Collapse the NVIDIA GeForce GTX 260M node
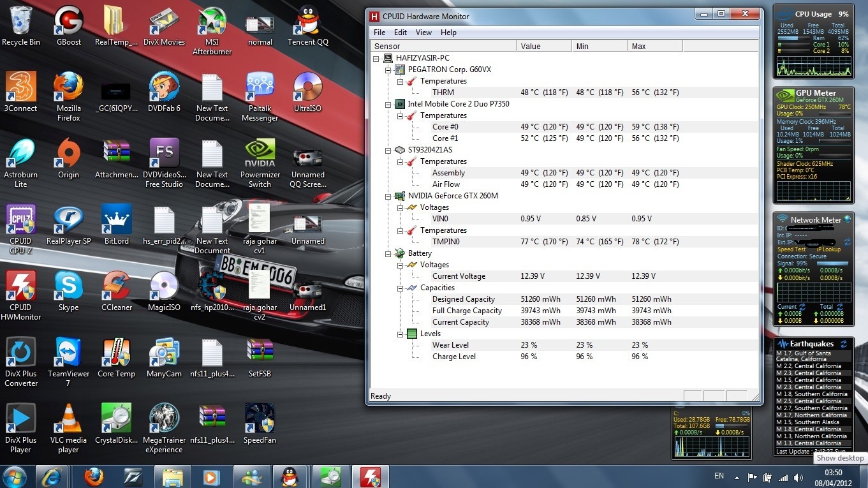This screenshot has height=488, width=868. pos(388,196)
